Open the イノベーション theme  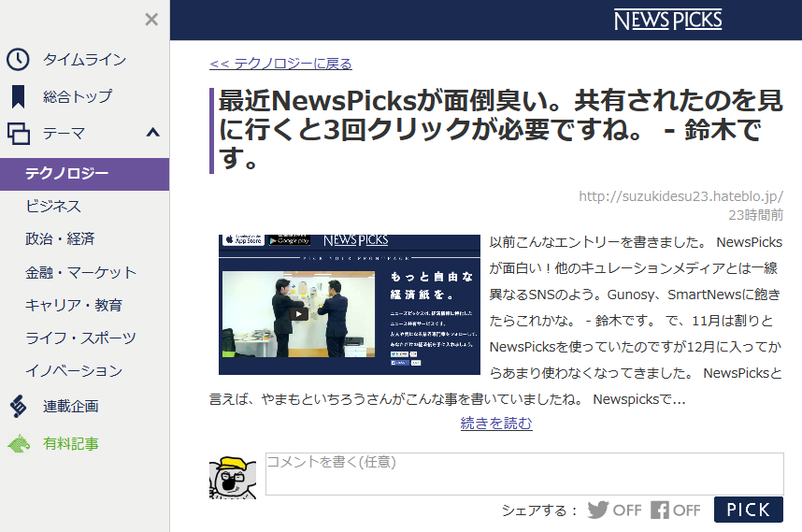[74, 371]
